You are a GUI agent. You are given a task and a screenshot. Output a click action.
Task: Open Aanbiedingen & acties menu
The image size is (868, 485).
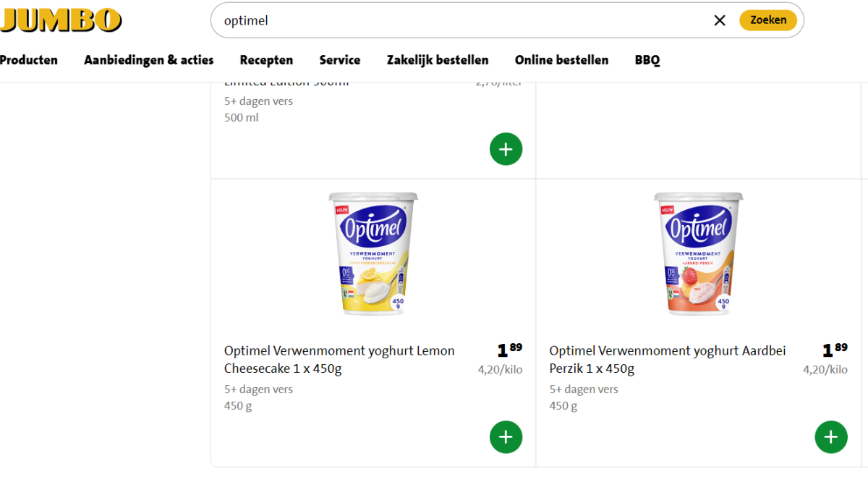[x=149, y=60]
